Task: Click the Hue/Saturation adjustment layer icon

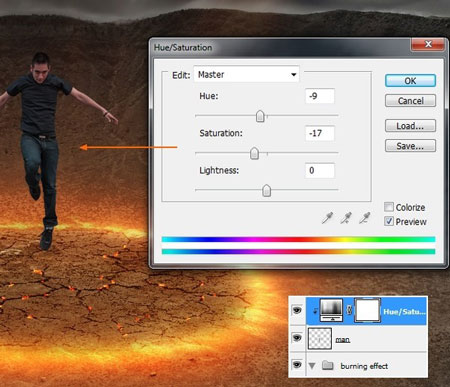Action: [x=331, y=310]
